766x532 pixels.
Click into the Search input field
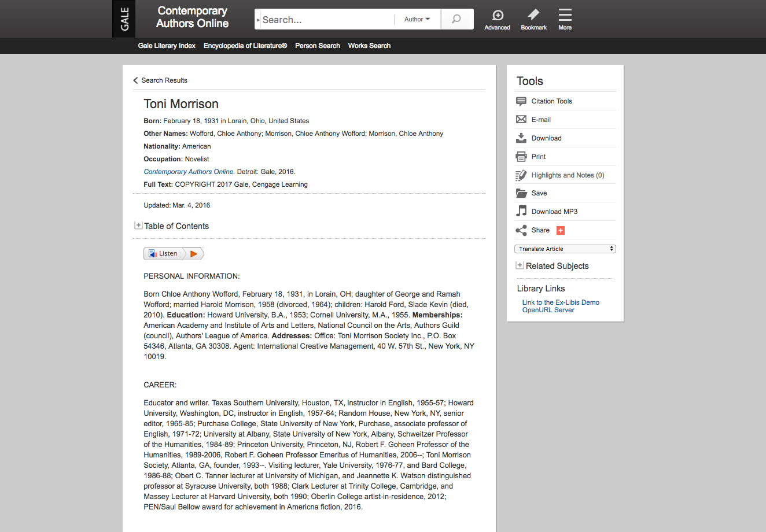(328, 19)
